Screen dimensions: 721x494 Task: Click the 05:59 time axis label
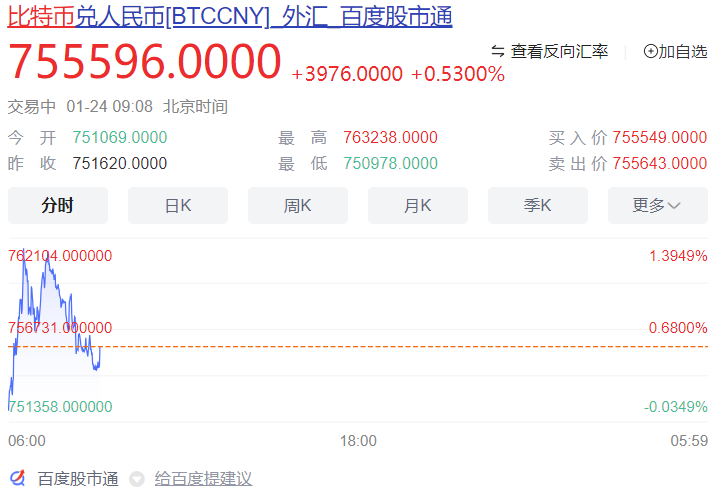(689, 441)
